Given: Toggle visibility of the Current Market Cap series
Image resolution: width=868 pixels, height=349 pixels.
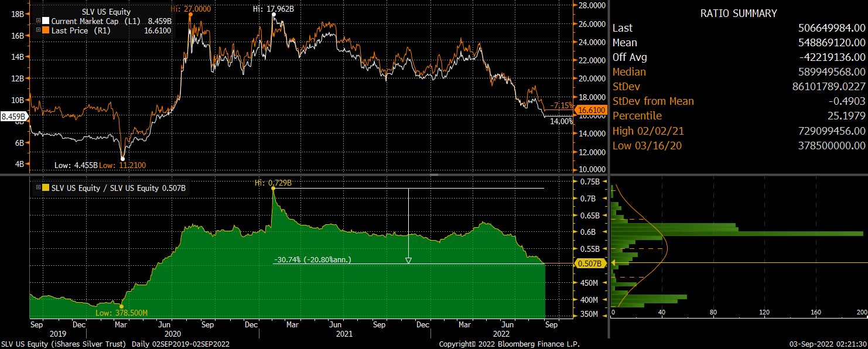Looking at the screenshot, I should tap(46, 20).
